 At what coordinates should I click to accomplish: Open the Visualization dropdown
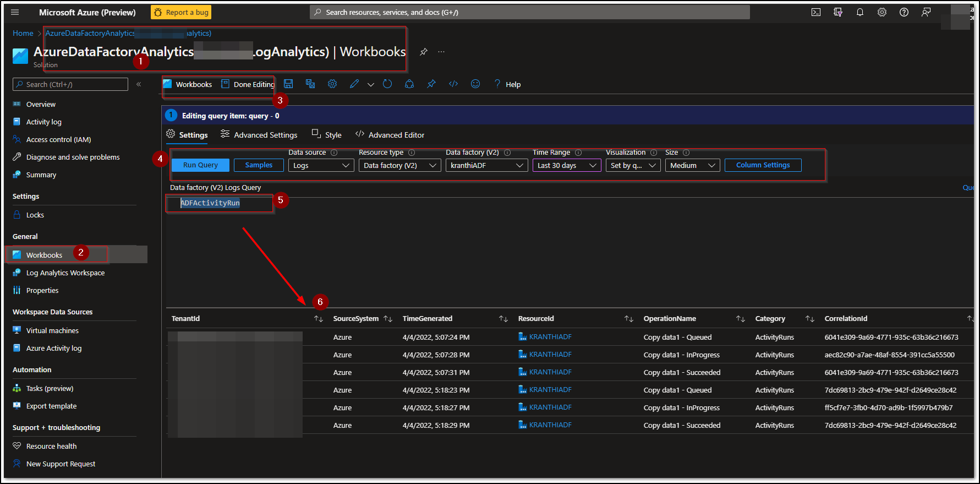pos(633,165)
